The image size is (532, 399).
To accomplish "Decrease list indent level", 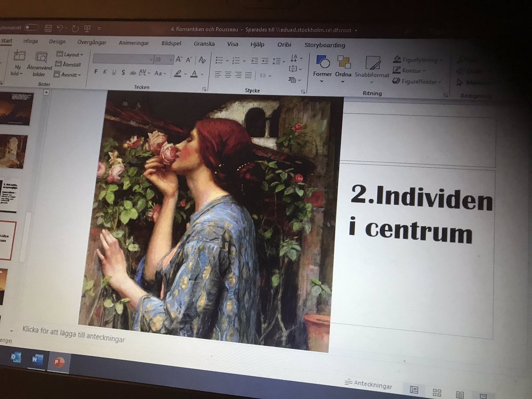I will tap(254, 61).
